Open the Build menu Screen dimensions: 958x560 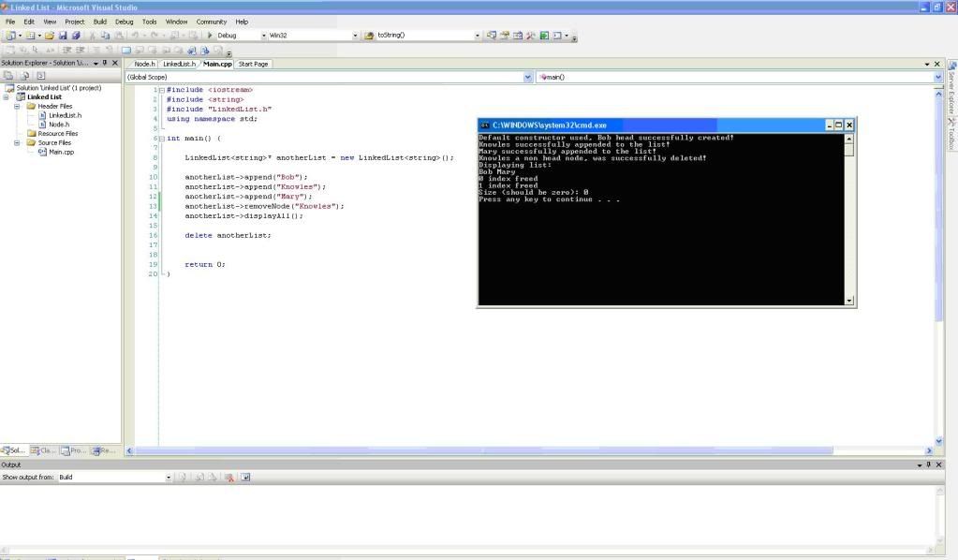[x=99, y=22]
